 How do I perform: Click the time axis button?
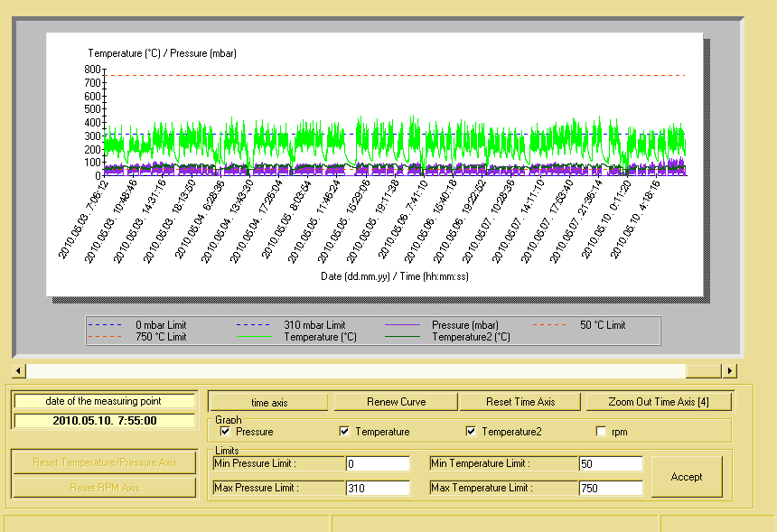[268, 402]
